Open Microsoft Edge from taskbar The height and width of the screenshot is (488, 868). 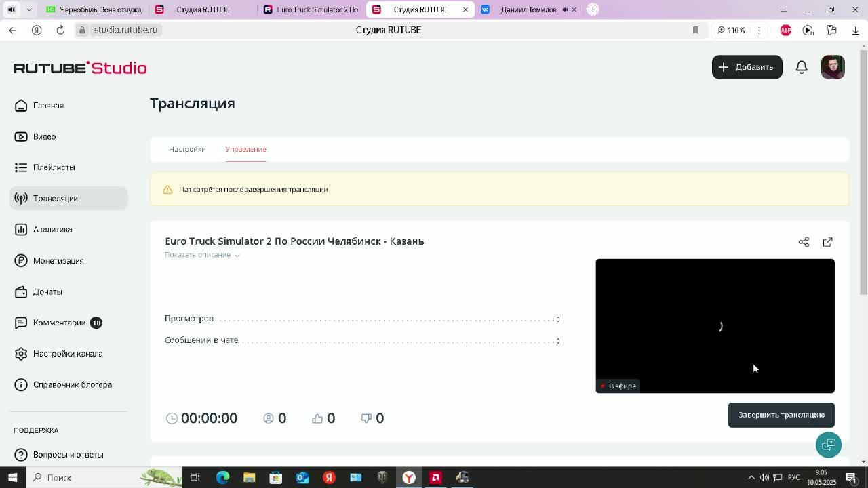click(222, 477)
